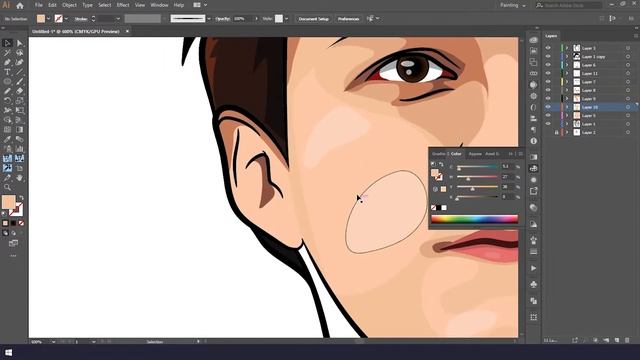Click the Windows Start button

coord(8,352)
